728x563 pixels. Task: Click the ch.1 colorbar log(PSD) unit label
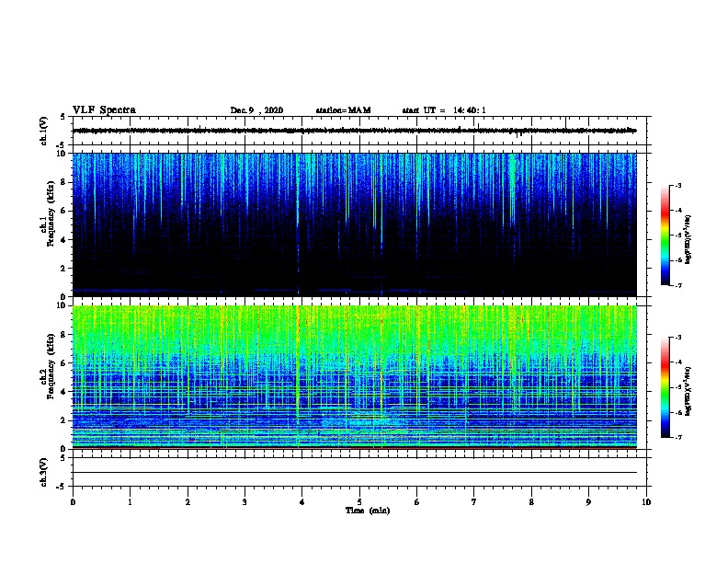click(x=688, y=239)
